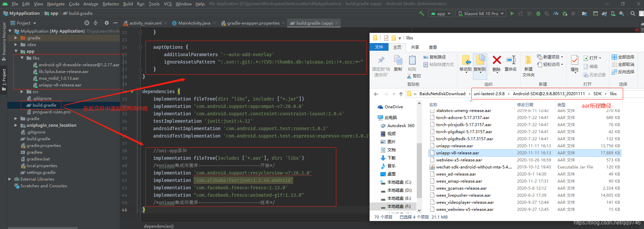Expand External Libraries node
644x229 pixels.
9,179
